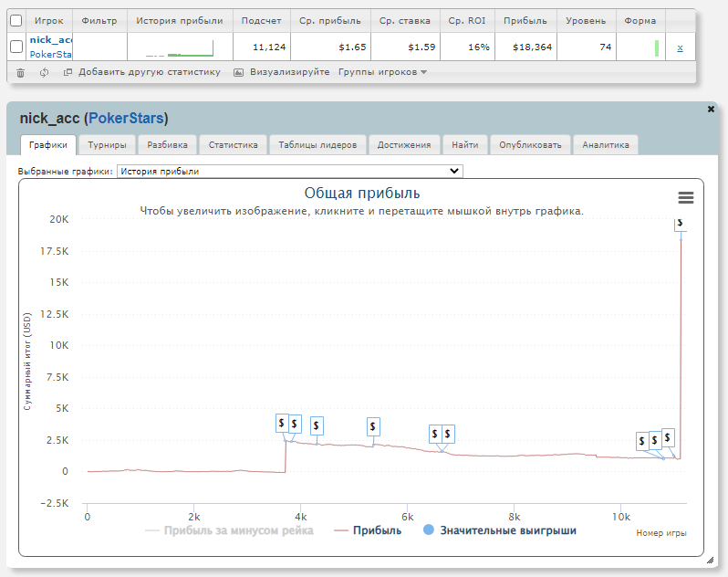Viewport: 728px width, 577px height.
Task: Click the История прибыли sparkline thumbnail
Action: 180,47
